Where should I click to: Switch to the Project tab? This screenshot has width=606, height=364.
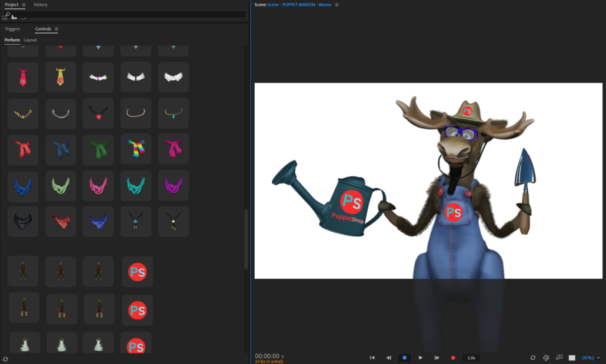[12, 5]
